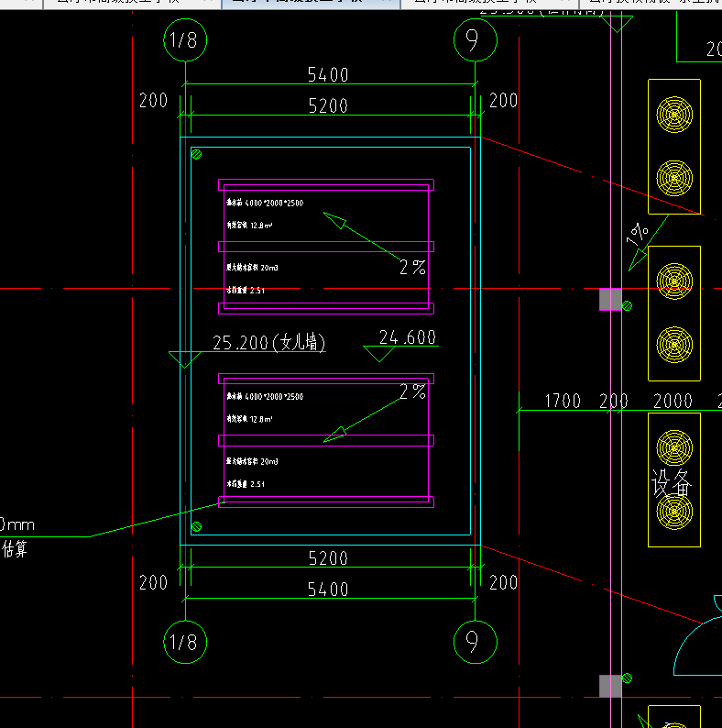Select the fan below the 设备 label
This screenshot has height=728, width=722.
pyautogui.click(x=674, y=512)
